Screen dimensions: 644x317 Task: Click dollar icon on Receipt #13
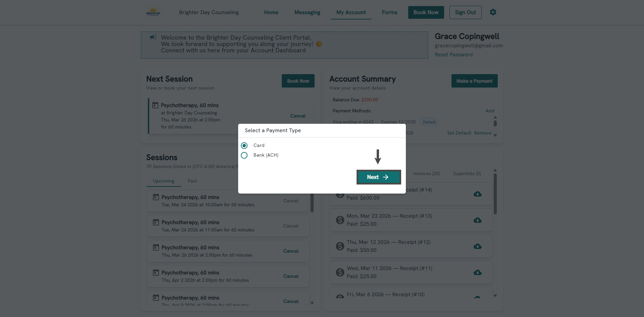click(340, 220)
